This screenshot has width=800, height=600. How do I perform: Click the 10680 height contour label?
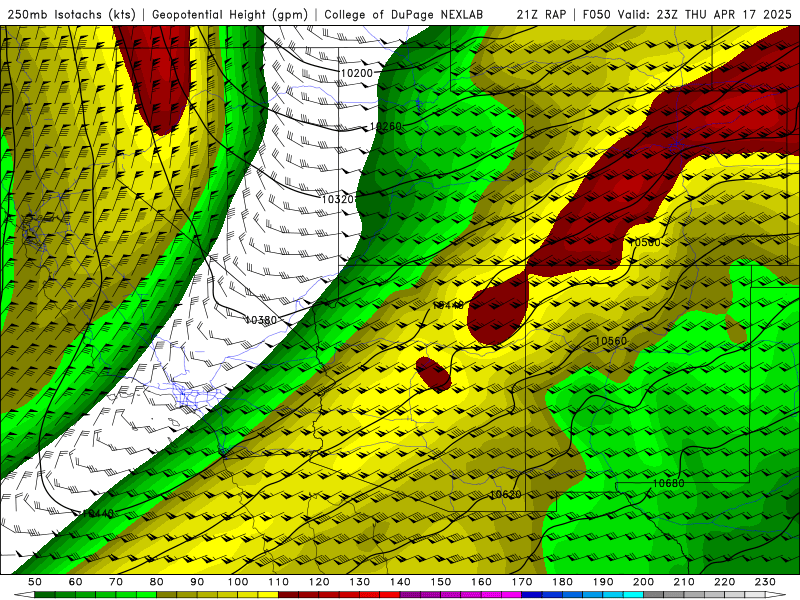(668, 483)
